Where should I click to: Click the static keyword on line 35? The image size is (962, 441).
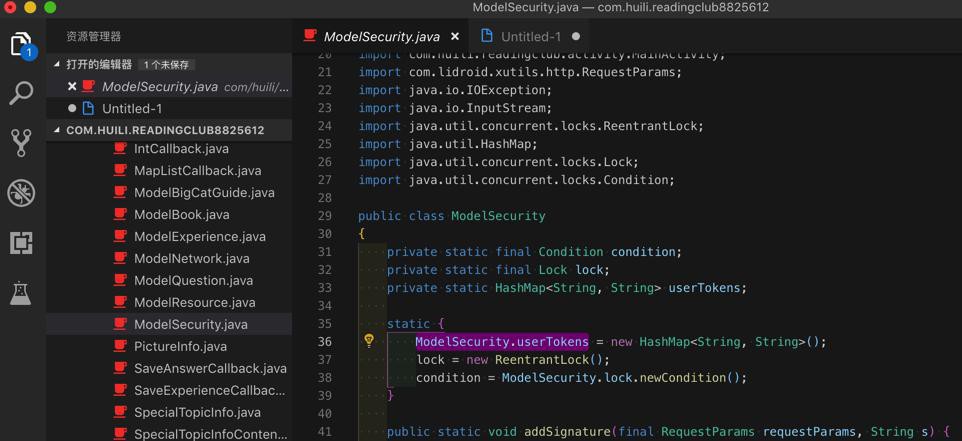pyautogui.click(x=408, y=324)
